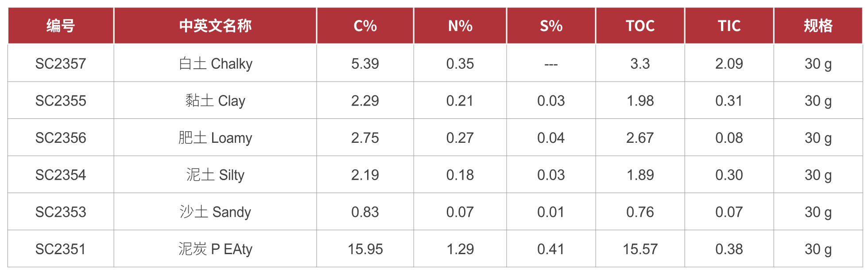Select the SC2353 product code cell
This screenshot has width=868, height=275.
click(x=61, y=212)
